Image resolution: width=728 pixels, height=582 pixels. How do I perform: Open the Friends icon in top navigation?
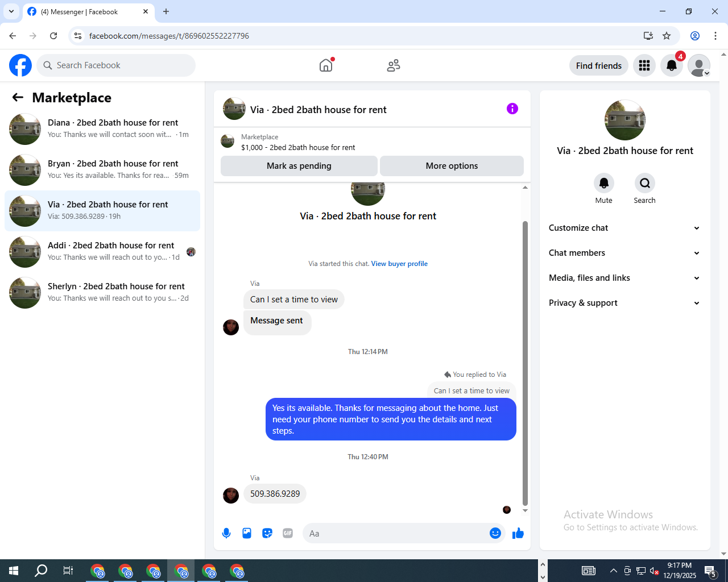(x=393, y=65)
